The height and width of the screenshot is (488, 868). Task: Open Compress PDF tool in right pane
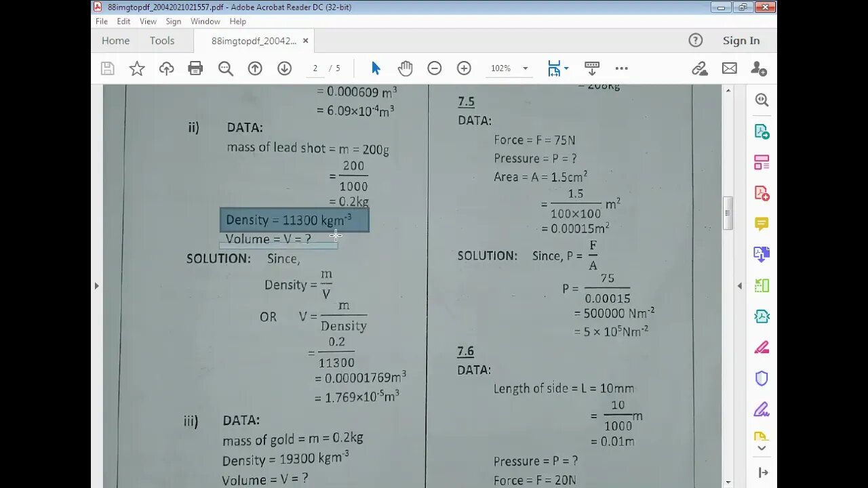point(762,317)
